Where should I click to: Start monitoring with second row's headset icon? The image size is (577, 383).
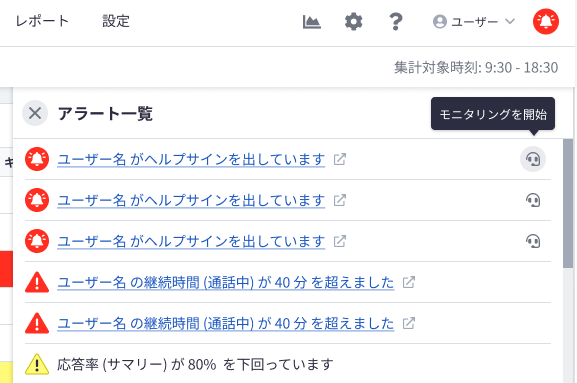[533, 201]
